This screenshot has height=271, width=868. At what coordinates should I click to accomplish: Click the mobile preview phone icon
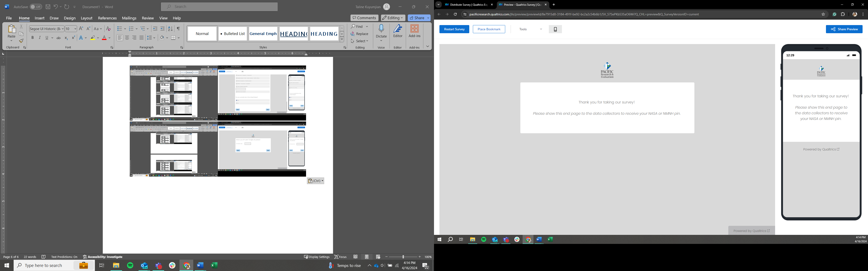click(x=555, y=29)
